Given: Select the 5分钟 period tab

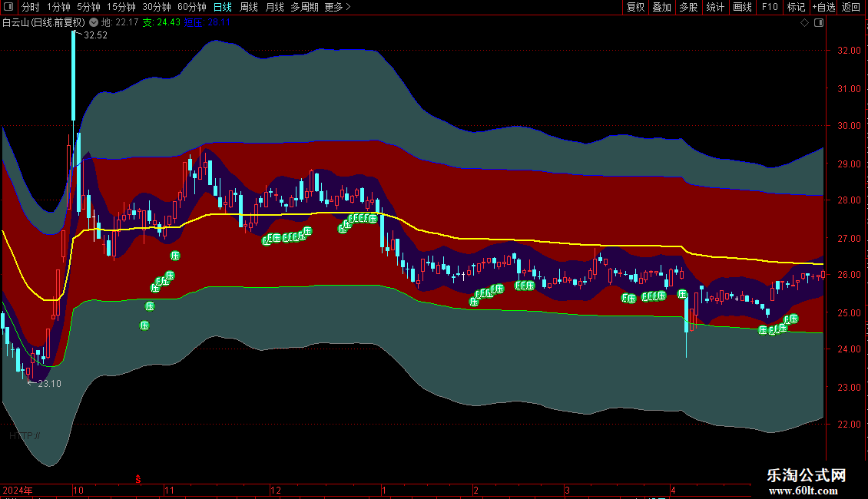Looking at the screenshot, I should point(88,7).
